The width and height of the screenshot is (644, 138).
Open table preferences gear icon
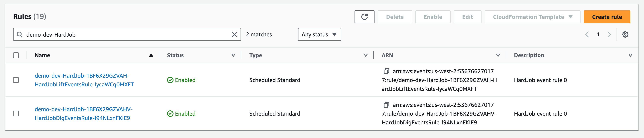[625, 34]
